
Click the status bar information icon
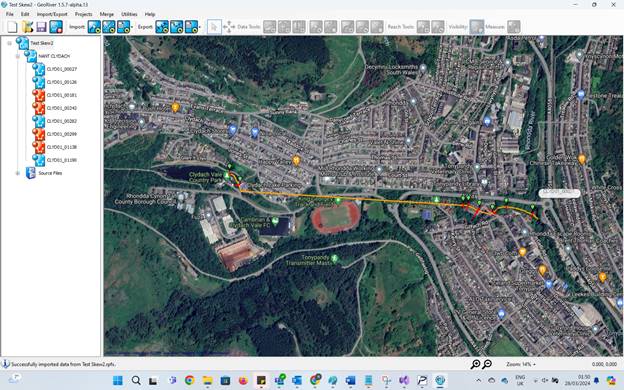click(x=6, y=364)
